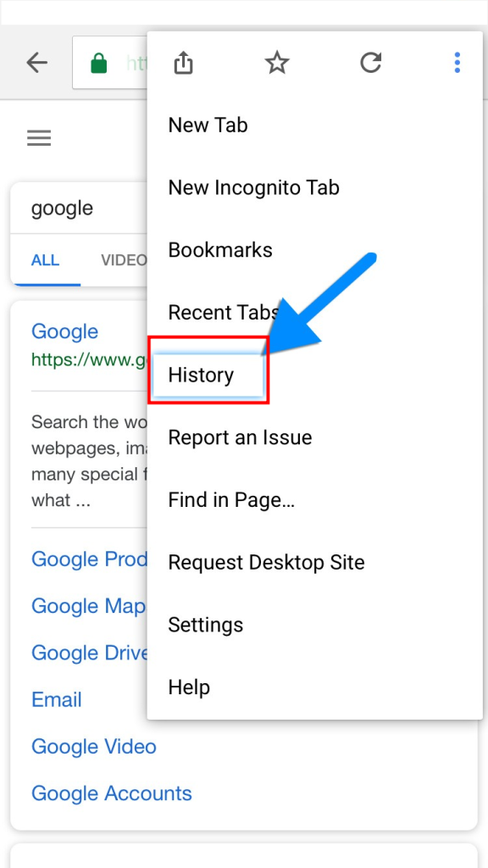Open the Google Maps link
488x868 pixels.
[x=85, y=606]
